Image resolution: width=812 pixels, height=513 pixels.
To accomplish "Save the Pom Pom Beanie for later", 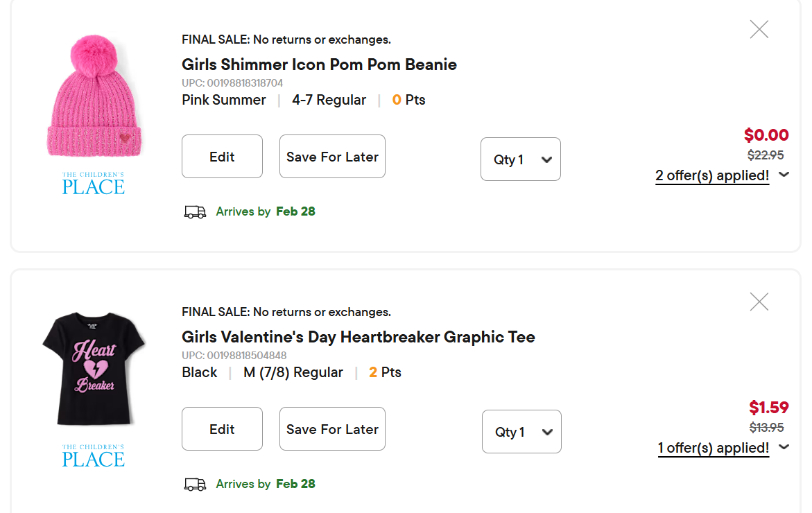I will pyautogui.click(x=332, y=157).
